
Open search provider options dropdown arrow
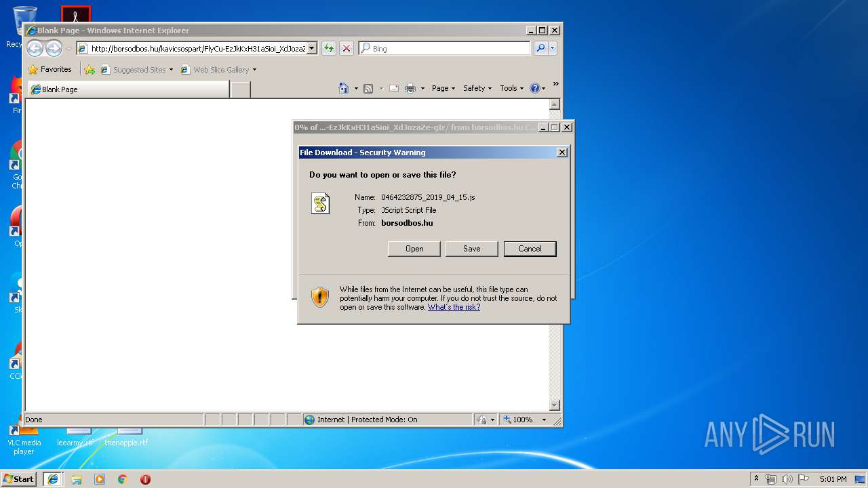(x=553, y=48)
